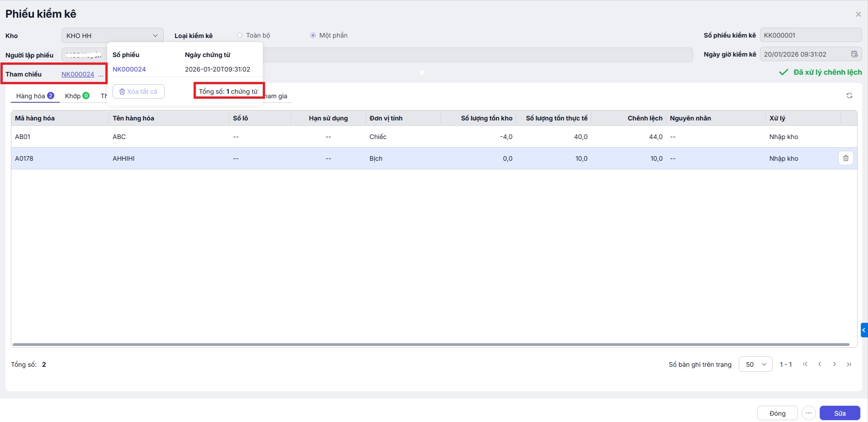The width and height of the screenshot is (868, 422).
Task: Expand the Tham chiếu ellipsis for more references
Action: (x=100, y=75)
